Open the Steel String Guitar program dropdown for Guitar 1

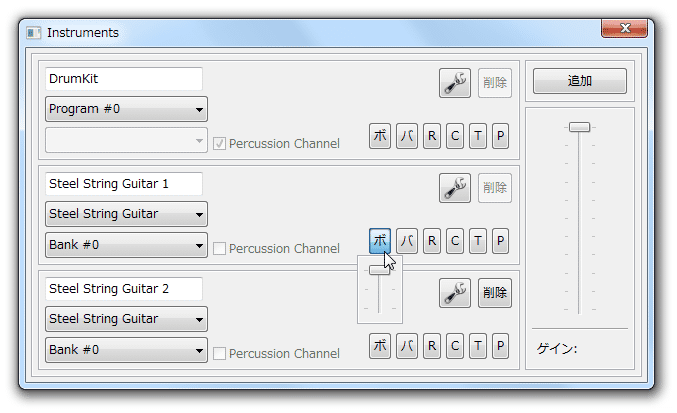(126, 214)
